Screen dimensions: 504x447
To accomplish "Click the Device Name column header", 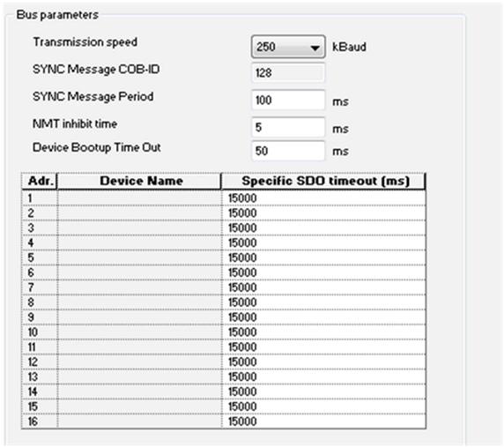I will 139,181.
